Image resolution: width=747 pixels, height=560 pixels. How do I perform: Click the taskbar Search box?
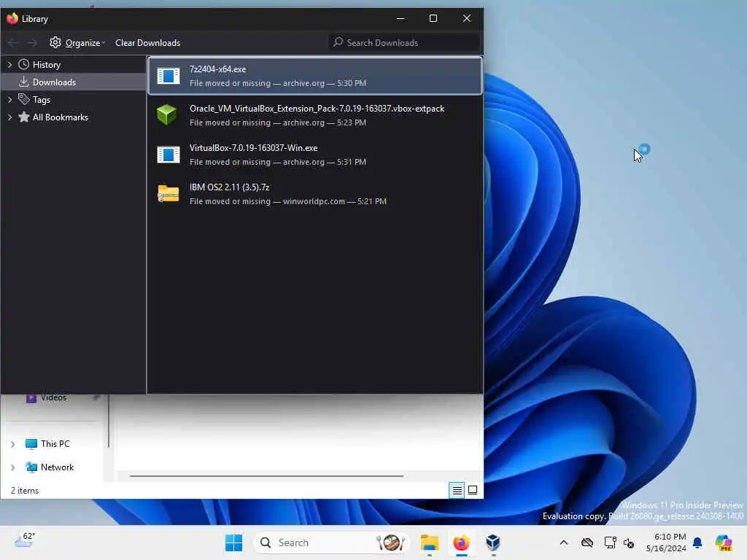332,542
